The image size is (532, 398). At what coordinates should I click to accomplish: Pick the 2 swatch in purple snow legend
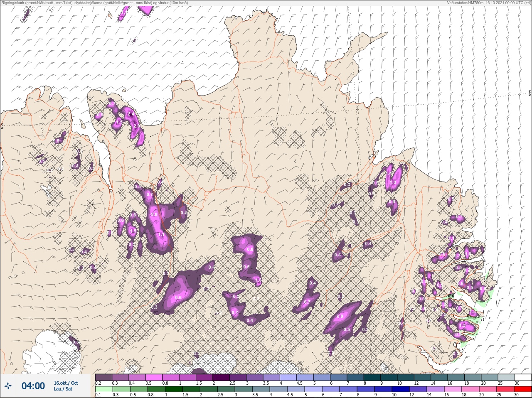pos(221,377)
